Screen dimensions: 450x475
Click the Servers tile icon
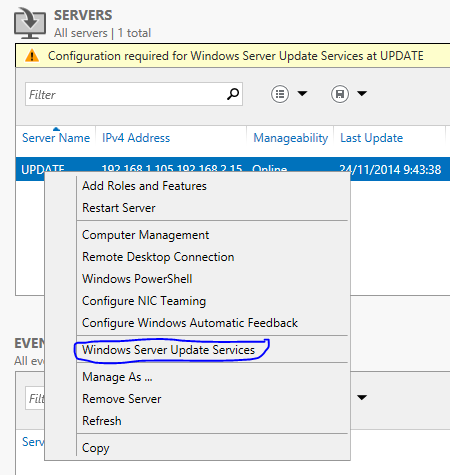coord(30,23)
